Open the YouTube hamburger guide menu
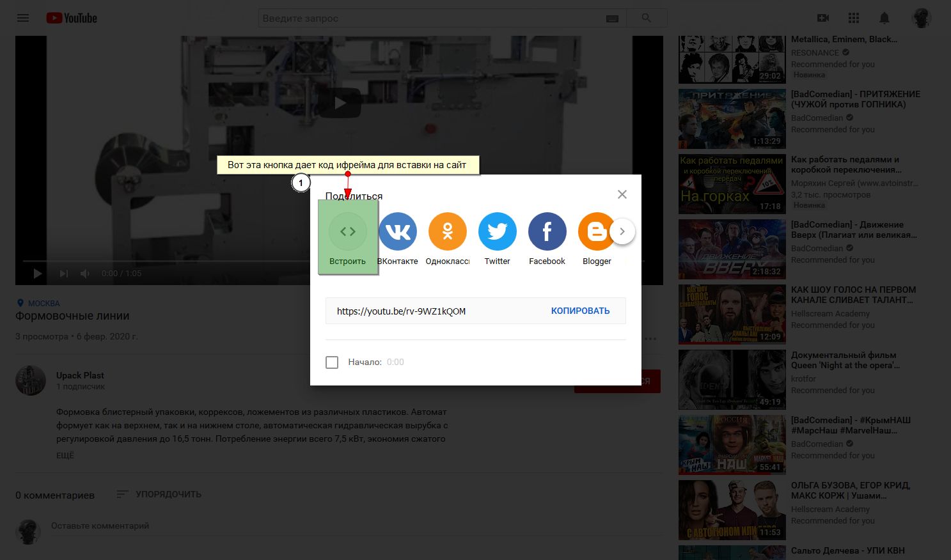This screenshot has height=560, width=951. (23, 18)
